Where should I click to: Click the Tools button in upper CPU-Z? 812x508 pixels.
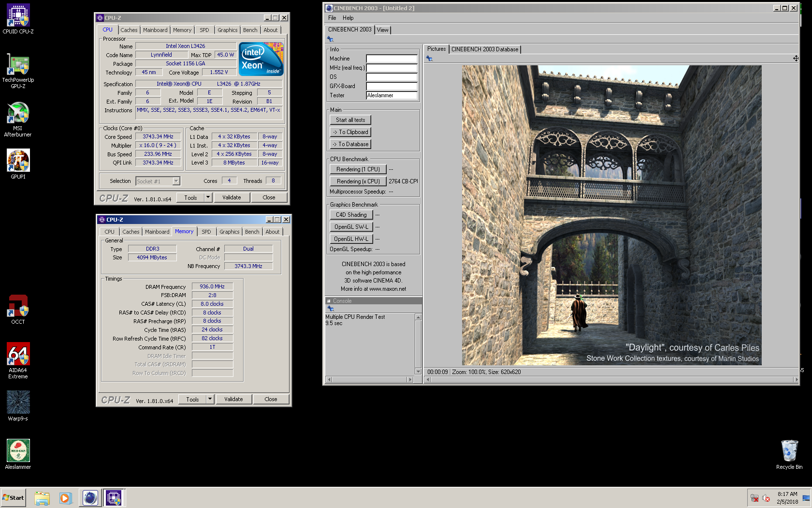click(x=190, y=197)
